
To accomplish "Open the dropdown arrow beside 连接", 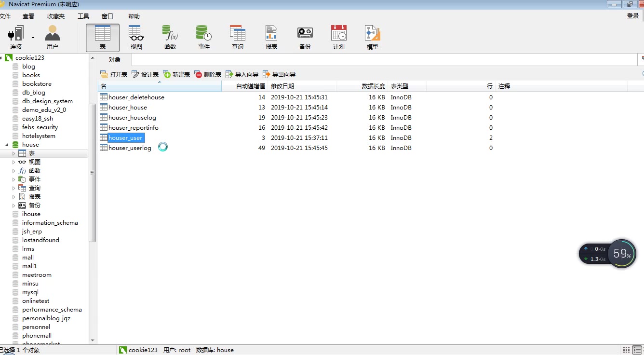I will click(33, 38).
